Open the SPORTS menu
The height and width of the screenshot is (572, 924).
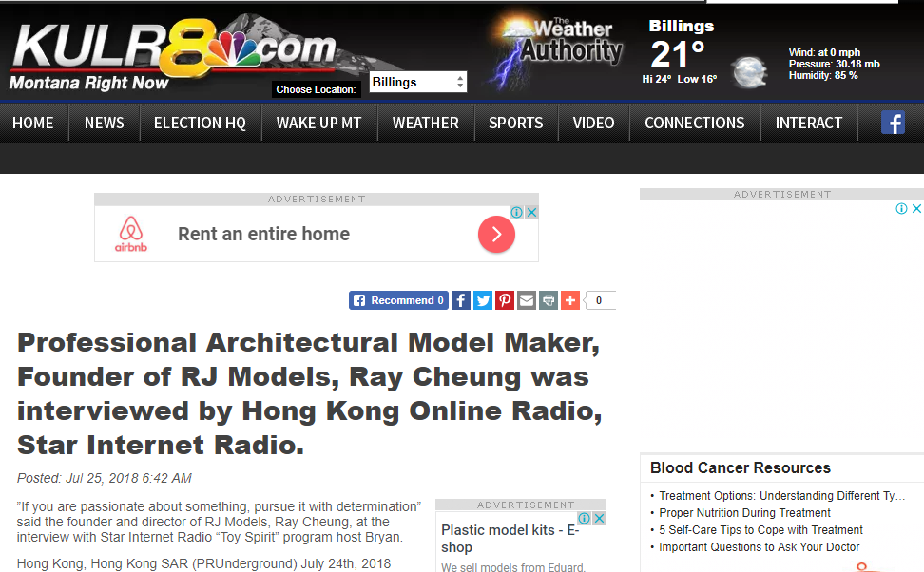coord(515,123)
